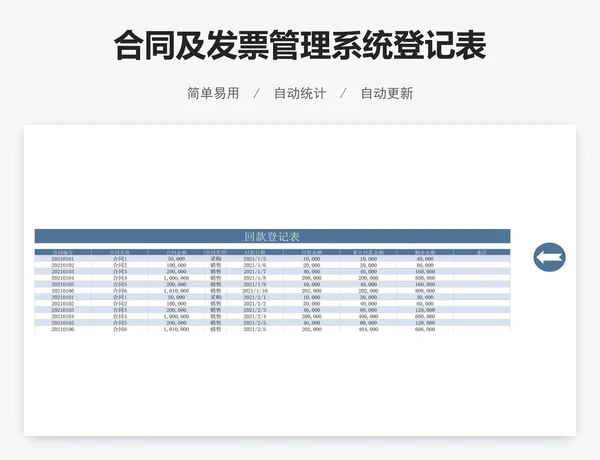Screen dimensions: 600x460
Task: Click remaining amount 600,000
Action: 425,316
